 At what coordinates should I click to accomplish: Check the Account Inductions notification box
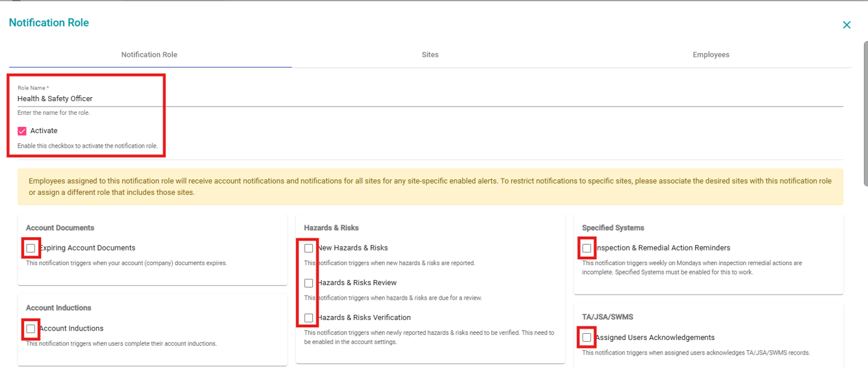(x=31, y=328)
